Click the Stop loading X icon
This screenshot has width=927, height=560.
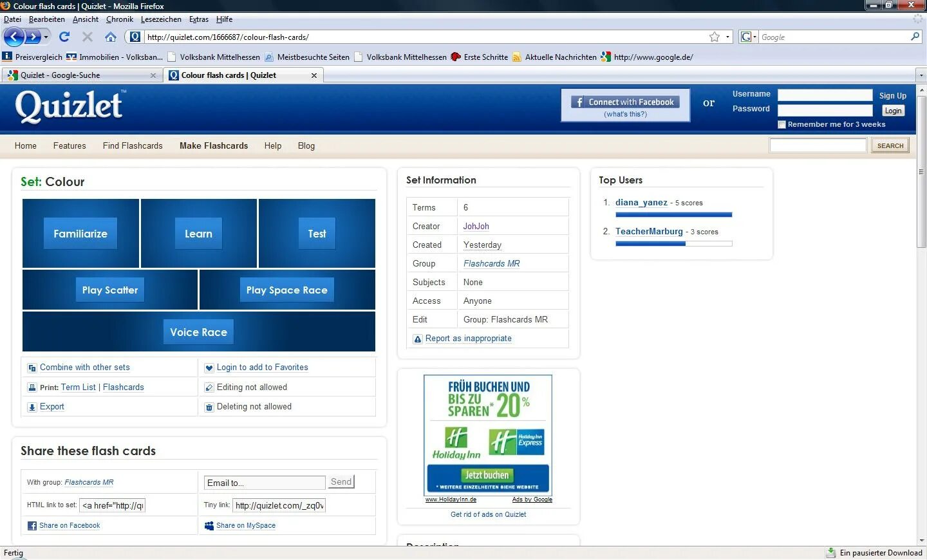coord(88,37)
